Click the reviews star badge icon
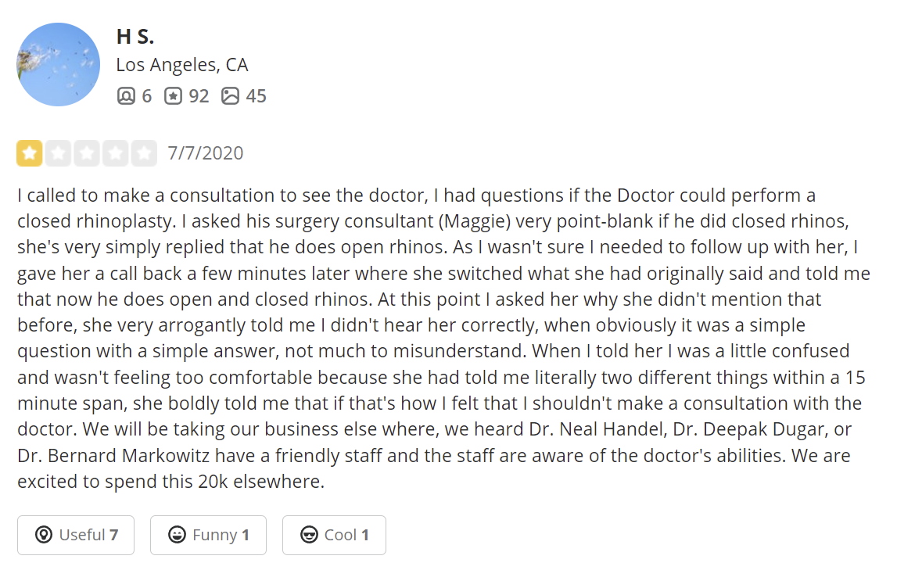 pos(173,96)
